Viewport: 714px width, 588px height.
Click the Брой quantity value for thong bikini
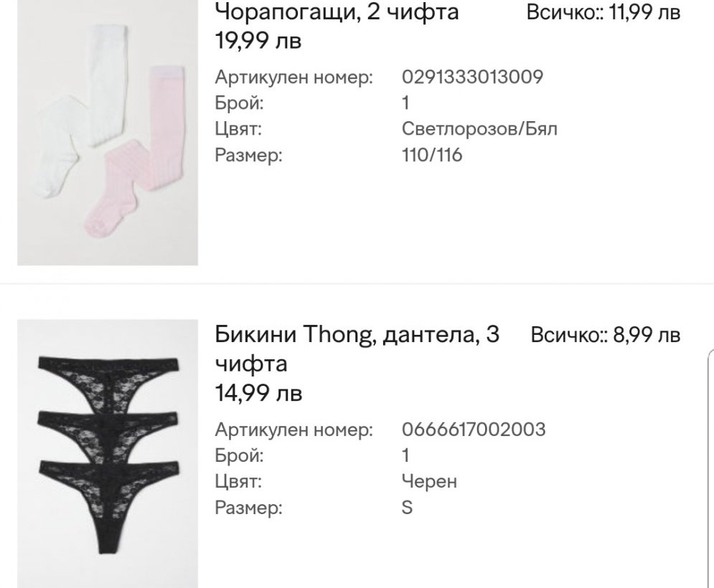pyautogui.click(x=405, y=455)
